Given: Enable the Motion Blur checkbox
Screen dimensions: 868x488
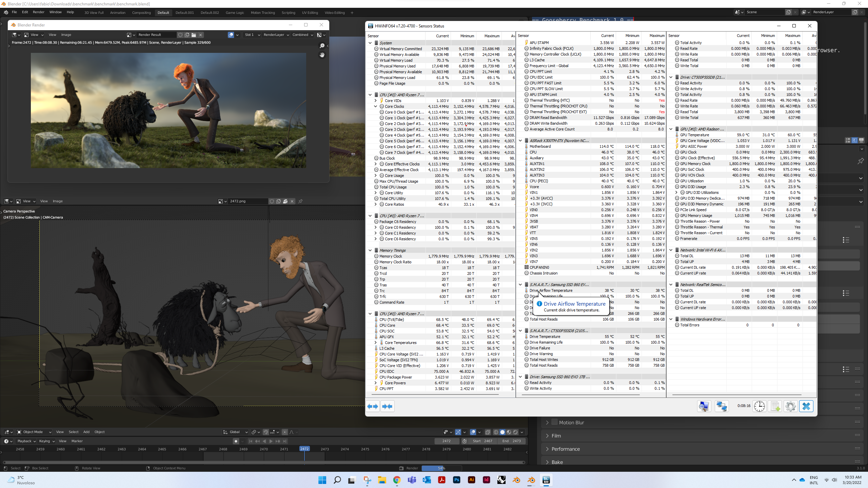Looking at the screenshot, I should pyautogui.click(x=555, y=422).
